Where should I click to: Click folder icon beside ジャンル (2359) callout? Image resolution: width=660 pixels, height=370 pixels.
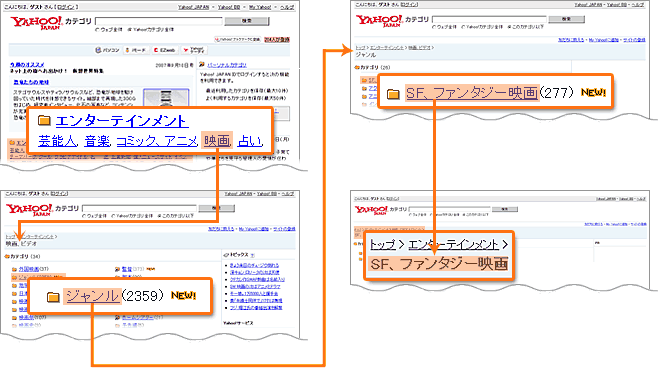(x=53, y=297)
